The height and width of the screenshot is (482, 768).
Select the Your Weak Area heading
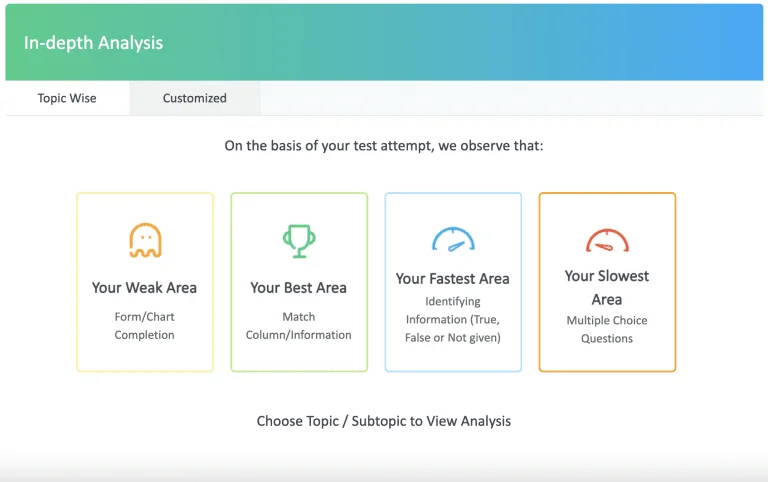(x=144, y=287)
